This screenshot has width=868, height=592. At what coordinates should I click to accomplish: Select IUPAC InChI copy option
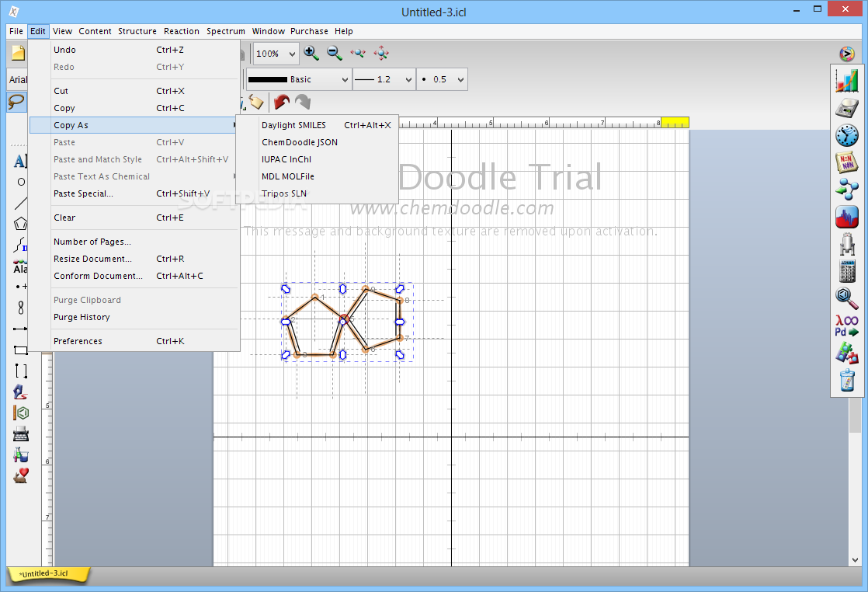(317, 159)
